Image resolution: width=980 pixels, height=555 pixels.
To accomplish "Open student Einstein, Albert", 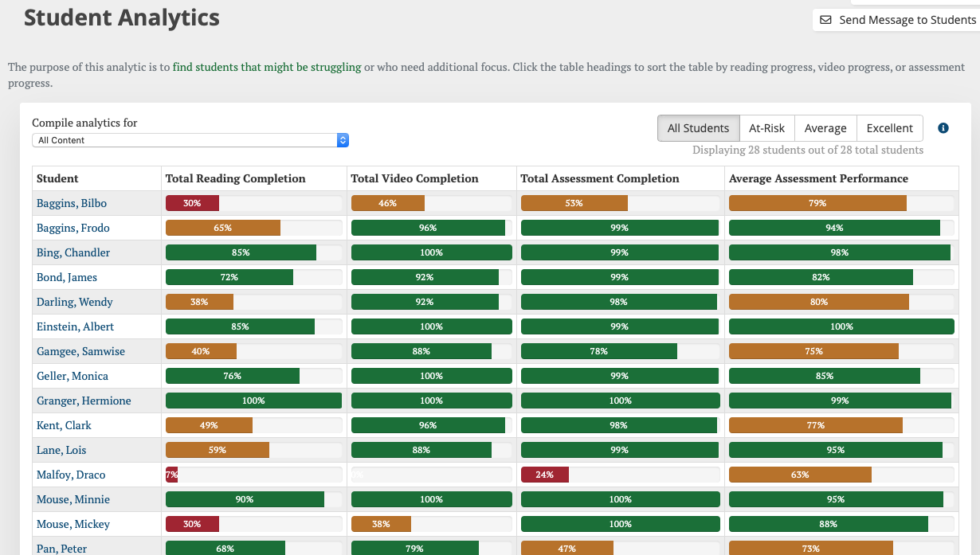I will tap(75, 326).
